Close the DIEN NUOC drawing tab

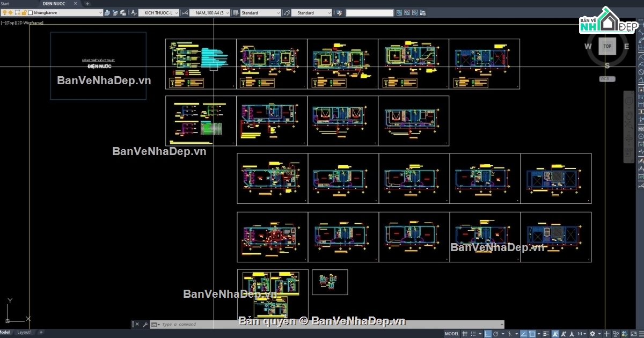[x=76, y=3]
